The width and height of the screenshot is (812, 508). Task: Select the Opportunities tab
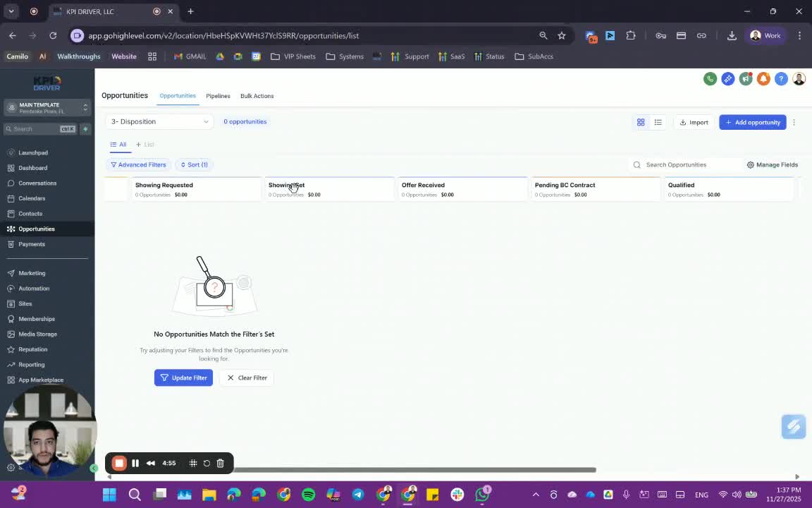pyautogui.click(x=178, y=96)
